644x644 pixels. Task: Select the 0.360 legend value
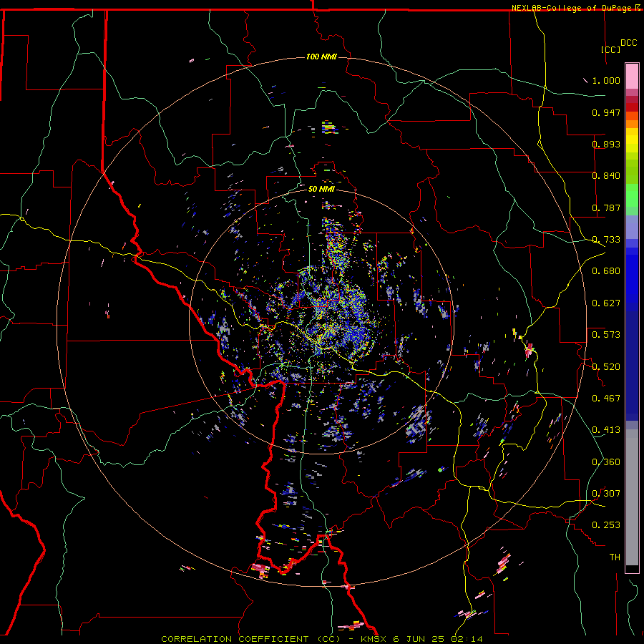tap(606, 462)
